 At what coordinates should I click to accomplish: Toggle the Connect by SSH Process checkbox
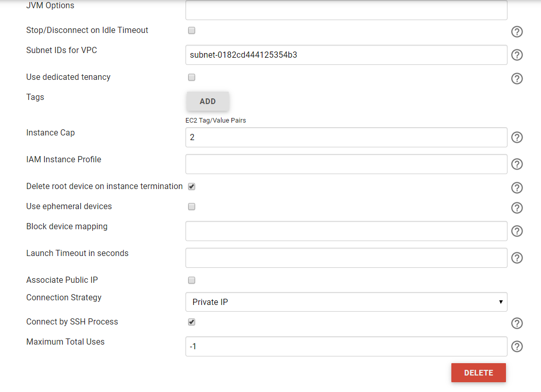point(192,322)
